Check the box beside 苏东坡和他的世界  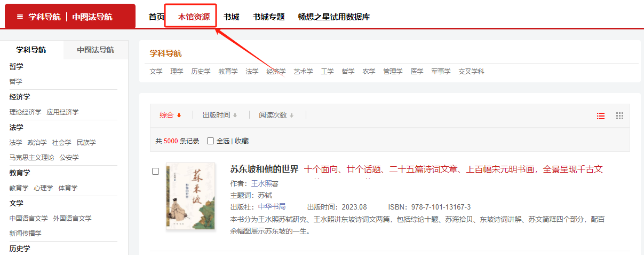click(x=156, y=172)
